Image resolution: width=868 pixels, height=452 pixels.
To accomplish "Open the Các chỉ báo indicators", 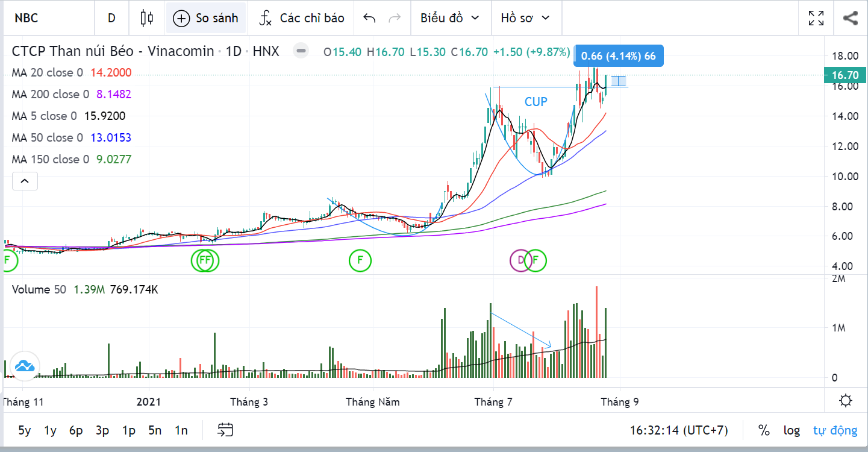I will coord(302,18).
